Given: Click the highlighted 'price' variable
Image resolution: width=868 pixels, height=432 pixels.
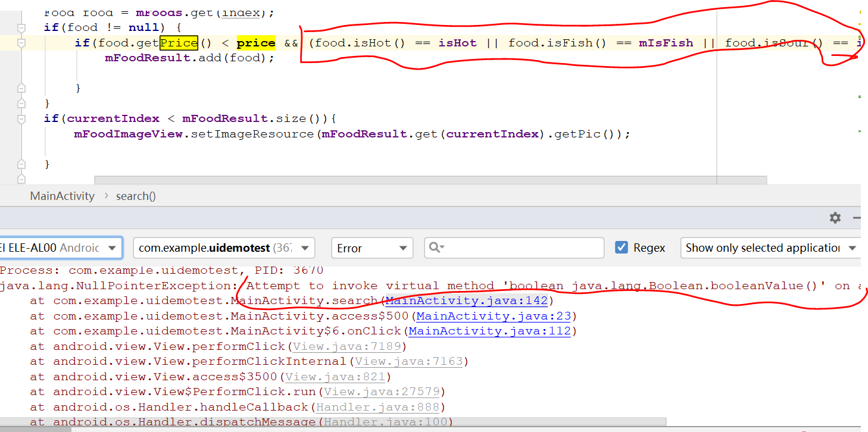Looking at the screenshot, I should tap(256, 43).
